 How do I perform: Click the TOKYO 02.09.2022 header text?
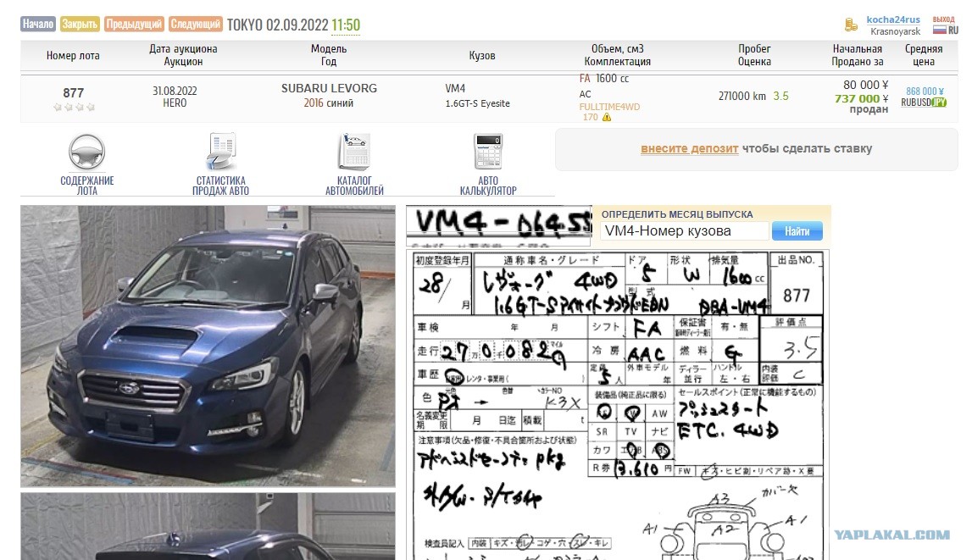(x=277, y=25)
